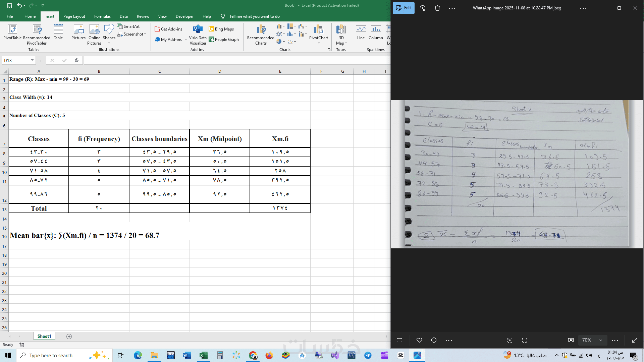
Task: Click the Bing Maps add-in
Action: click(x=221, y=29)
